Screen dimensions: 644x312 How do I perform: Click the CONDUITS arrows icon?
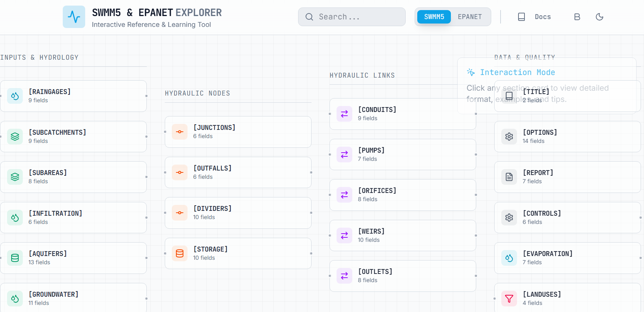pyautogui.click(x=344, y=114)
